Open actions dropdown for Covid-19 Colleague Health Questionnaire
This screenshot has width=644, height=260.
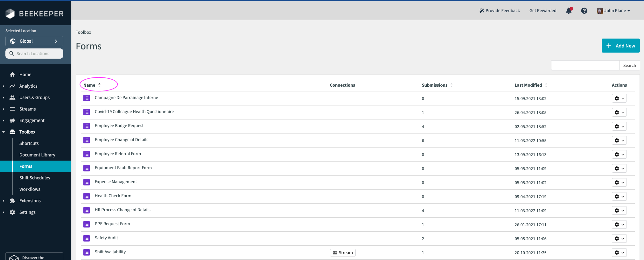(619, 112)
